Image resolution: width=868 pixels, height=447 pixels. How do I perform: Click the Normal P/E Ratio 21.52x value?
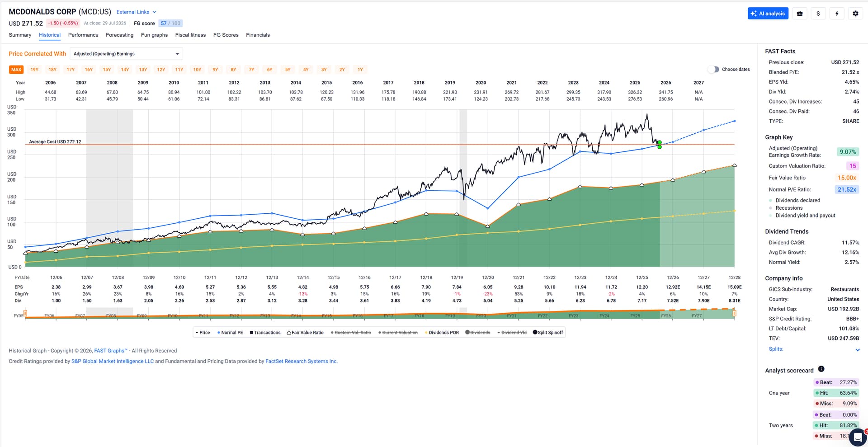tap(847, 189)
